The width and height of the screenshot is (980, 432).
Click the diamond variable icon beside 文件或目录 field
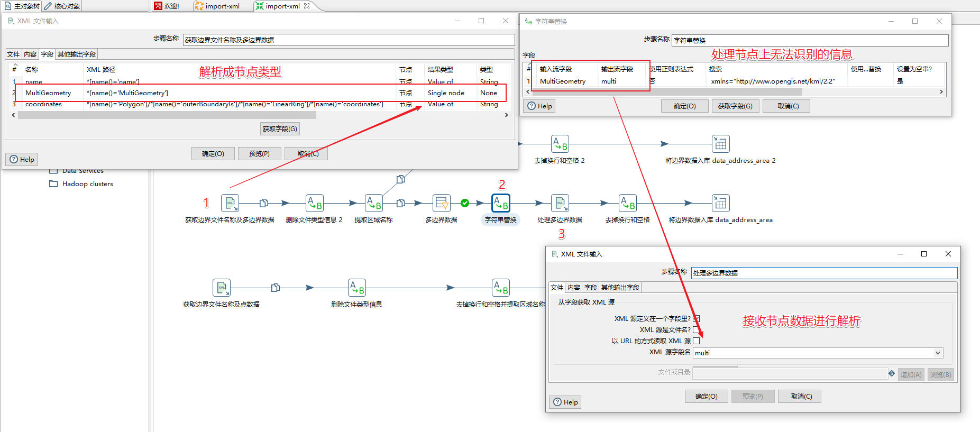(x=892, y=373)
